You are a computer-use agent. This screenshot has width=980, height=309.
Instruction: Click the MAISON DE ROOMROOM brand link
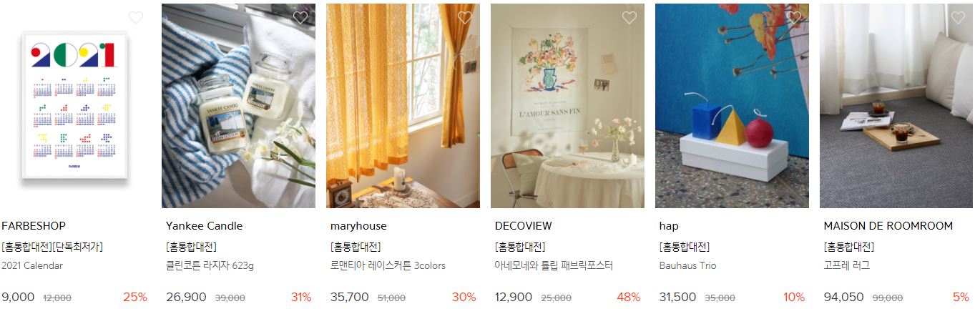point(888,226)
